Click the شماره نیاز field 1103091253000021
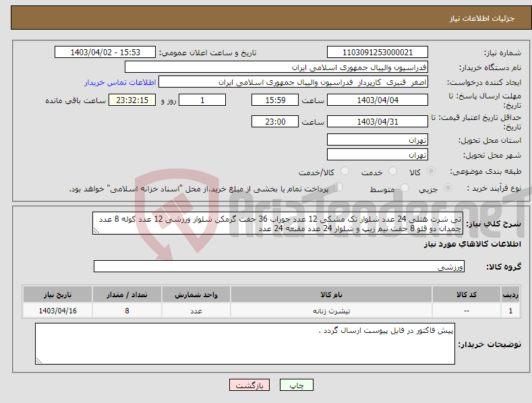The width and height of the screenshot is (532, 403). [378, 53]
